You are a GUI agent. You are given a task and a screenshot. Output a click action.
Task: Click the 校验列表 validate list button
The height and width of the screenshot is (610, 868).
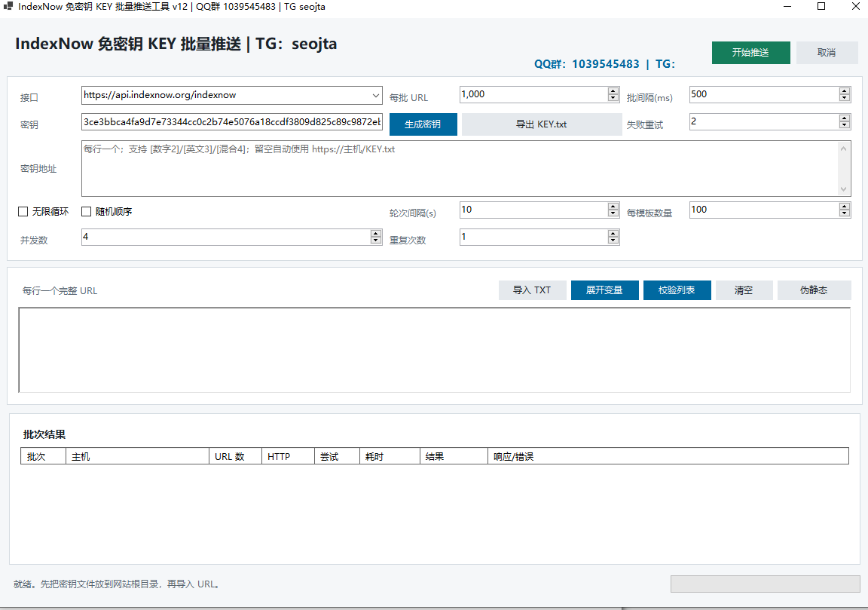tap(677, 290)
